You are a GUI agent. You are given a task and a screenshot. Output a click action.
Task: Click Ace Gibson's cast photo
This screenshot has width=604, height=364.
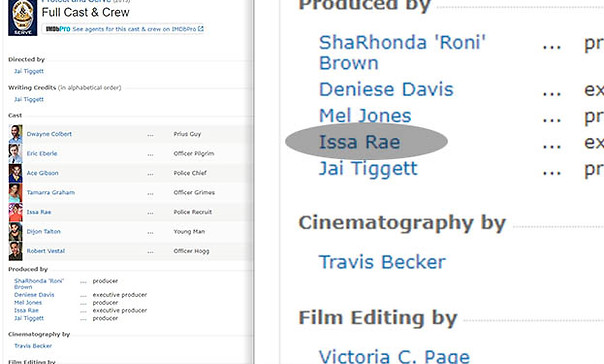click(x=15, y=173)
